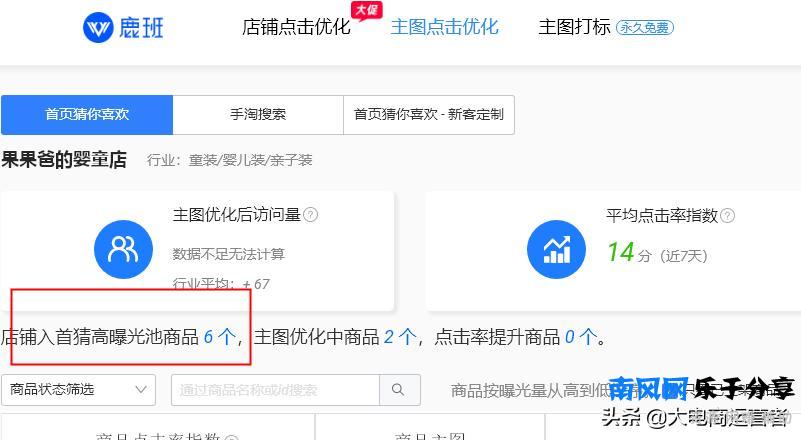This screenshot has width=801, height=440.
Task: Click the 鹿班 logo icon
Action: pyautogui.click(x=98, y=28)
